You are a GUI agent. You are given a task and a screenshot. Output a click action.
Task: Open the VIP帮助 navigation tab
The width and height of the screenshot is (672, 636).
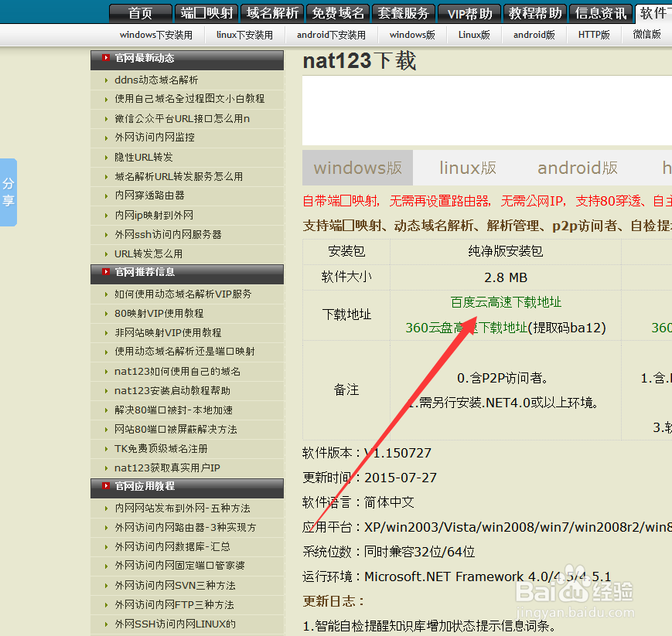pyautogui.click(x=469, y=13)
